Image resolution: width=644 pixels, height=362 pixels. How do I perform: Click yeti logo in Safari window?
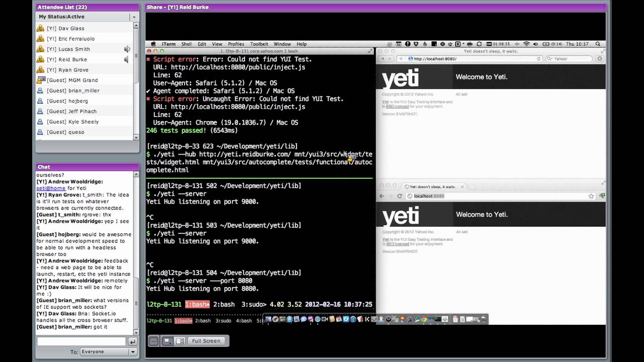point(400,79)
